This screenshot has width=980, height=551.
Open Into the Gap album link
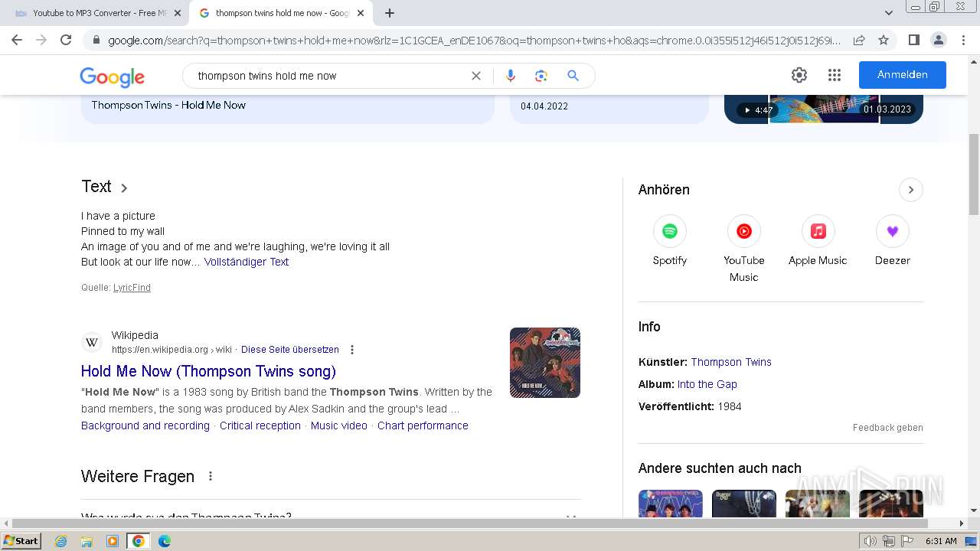tap(707, 384)
